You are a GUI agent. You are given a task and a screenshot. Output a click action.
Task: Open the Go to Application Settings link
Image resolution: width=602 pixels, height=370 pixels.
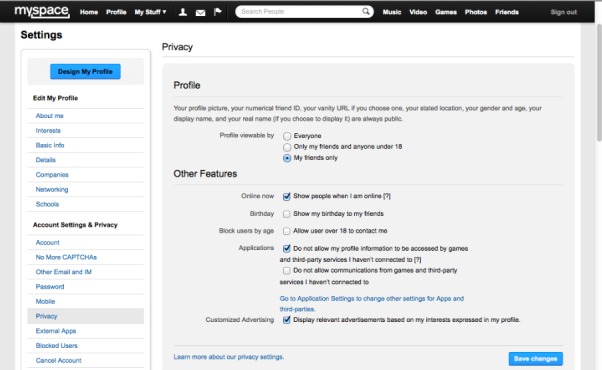pos(372,304)
